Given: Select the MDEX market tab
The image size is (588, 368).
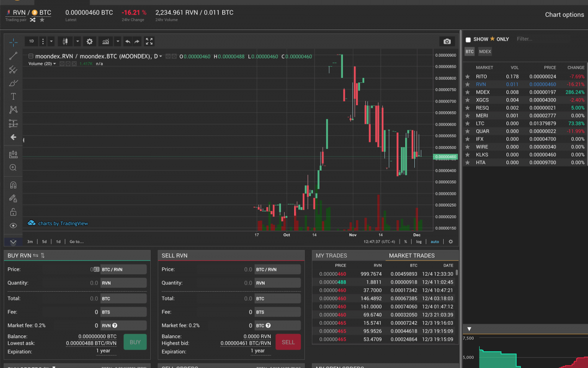Looking at the screenshot, I should coord(485,52).
